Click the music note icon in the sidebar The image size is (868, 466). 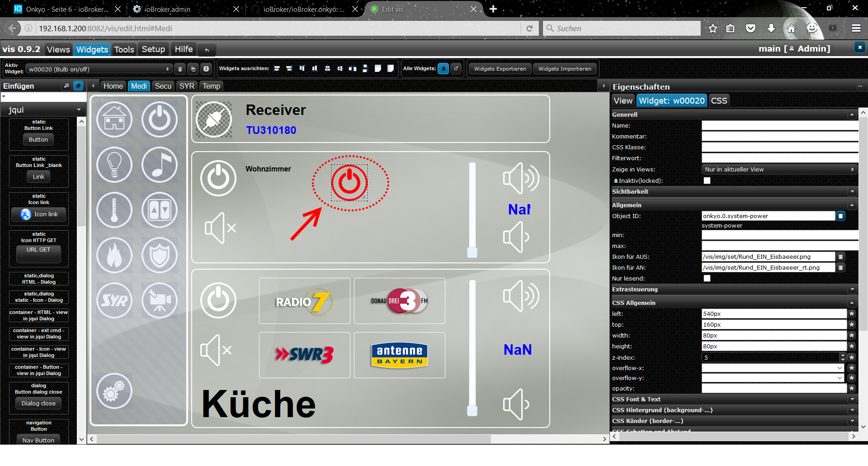click(160, 165)
